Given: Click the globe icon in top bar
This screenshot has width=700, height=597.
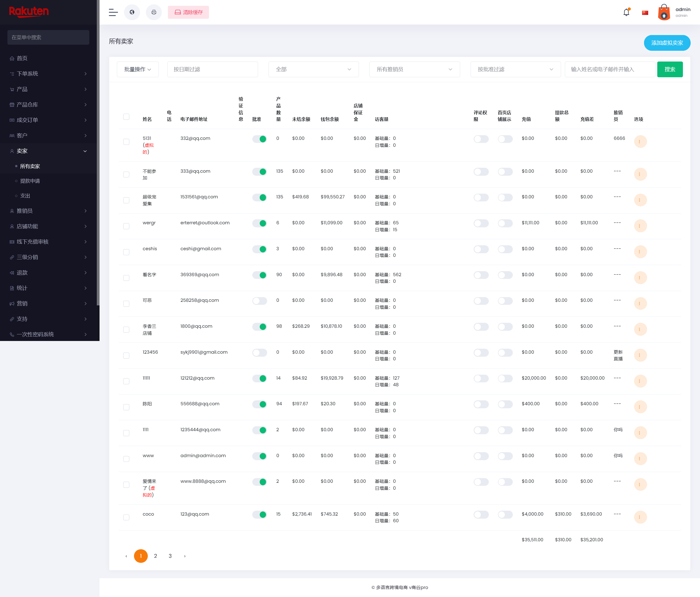Looking at the screenshot, I should 132,12.
